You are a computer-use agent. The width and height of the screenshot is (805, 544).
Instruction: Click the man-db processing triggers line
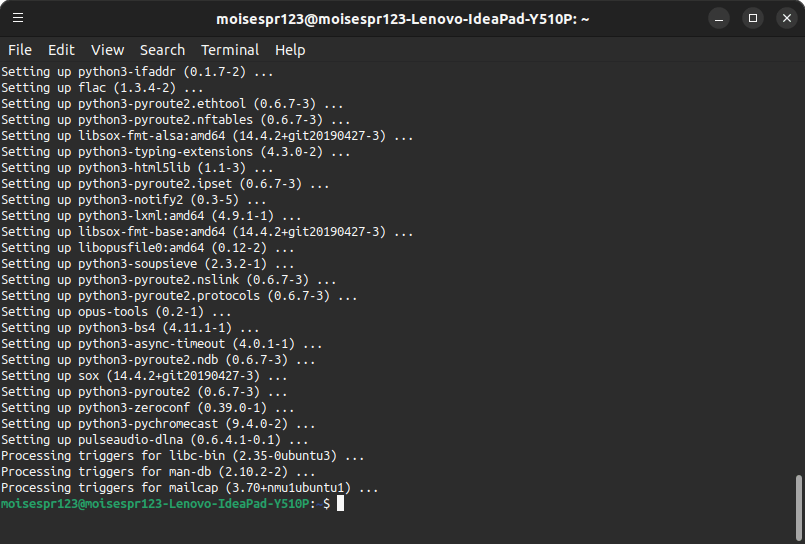click(x=158, y=472)
